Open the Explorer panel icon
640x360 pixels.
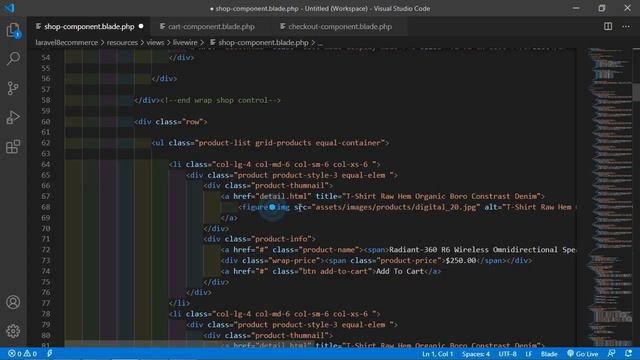tap(13, 30)
